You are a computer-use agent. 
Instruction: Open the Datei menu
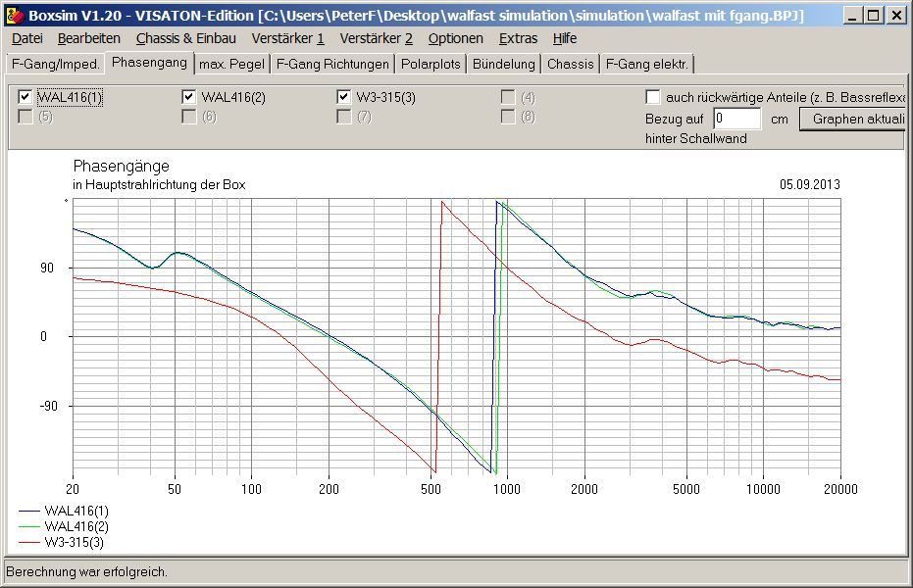point(27,38)
